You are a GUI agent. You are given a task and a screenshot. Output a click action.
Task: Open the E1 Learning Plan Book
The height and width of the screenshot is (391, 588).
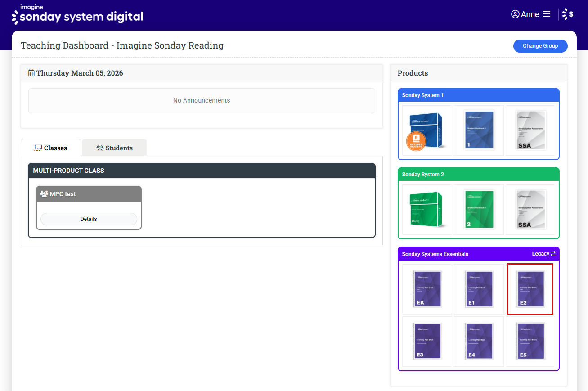479,289
